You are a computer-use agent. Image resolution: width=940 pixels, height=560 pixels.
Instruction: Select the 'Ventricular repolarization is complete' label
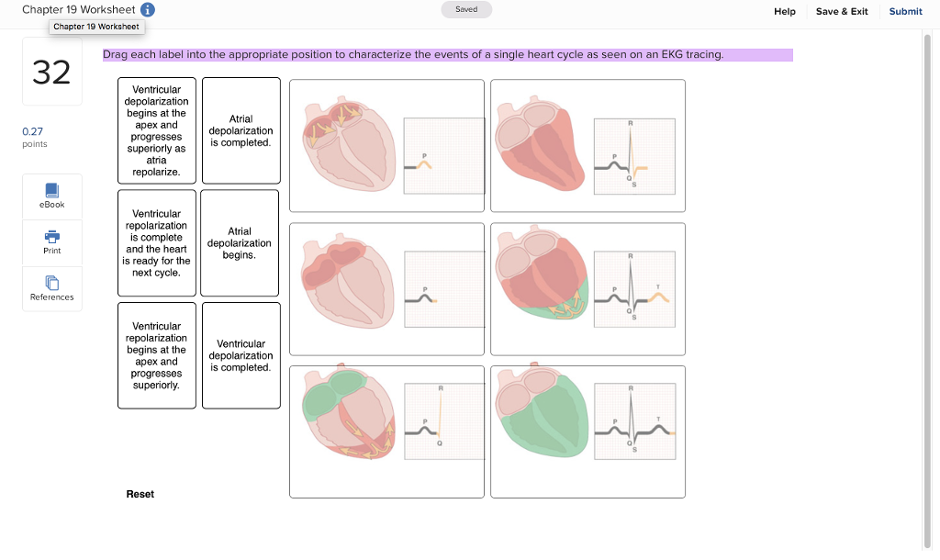[x=156, y=242]
